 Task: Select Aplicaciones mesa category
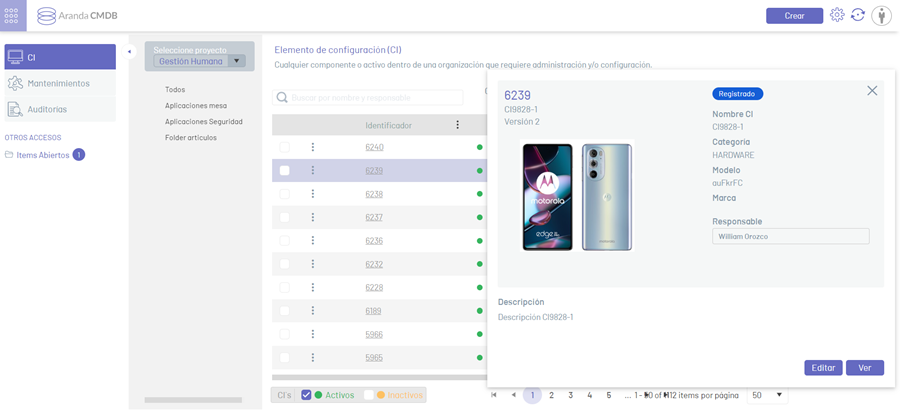point(196,106)
